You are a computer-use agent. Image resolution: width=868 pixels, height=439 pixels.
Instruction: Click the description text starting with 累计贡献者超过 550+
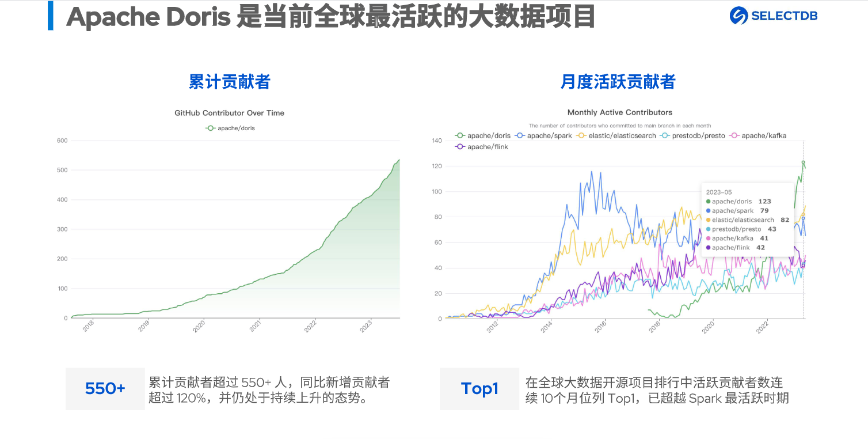(269, 390)
